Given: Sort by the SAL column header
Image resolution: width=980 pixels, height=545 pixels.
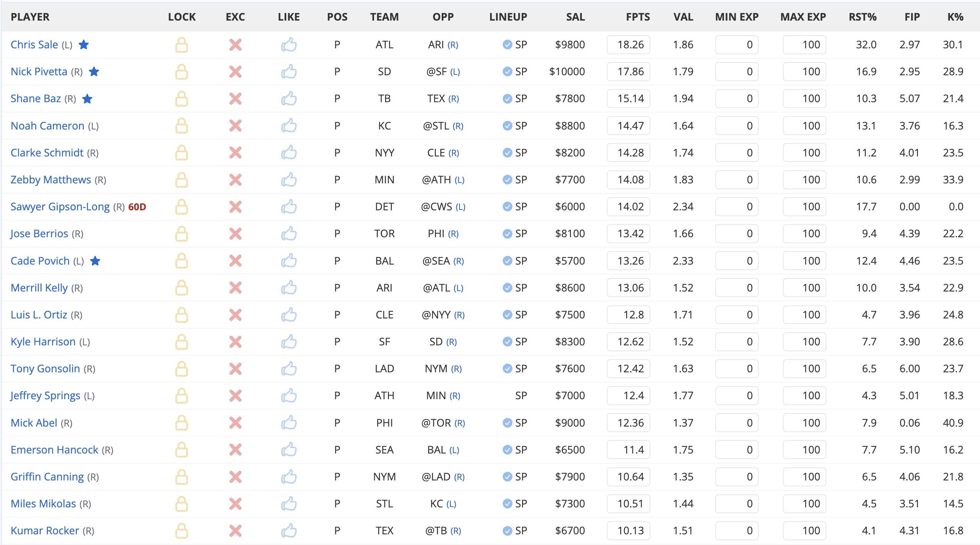Looking at the screenshot, I should [x=575, y=17].
